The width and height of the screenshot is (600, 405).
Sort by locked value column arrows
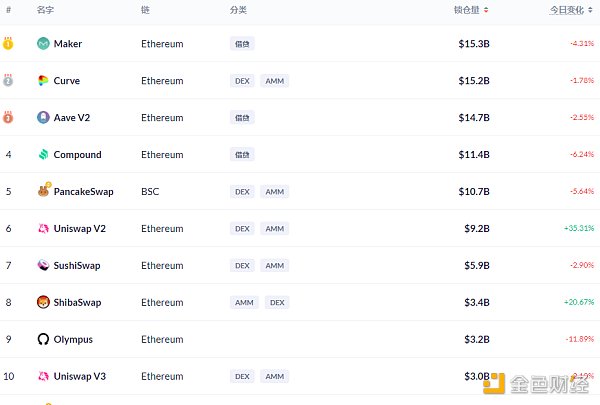[x=486, y=10]
